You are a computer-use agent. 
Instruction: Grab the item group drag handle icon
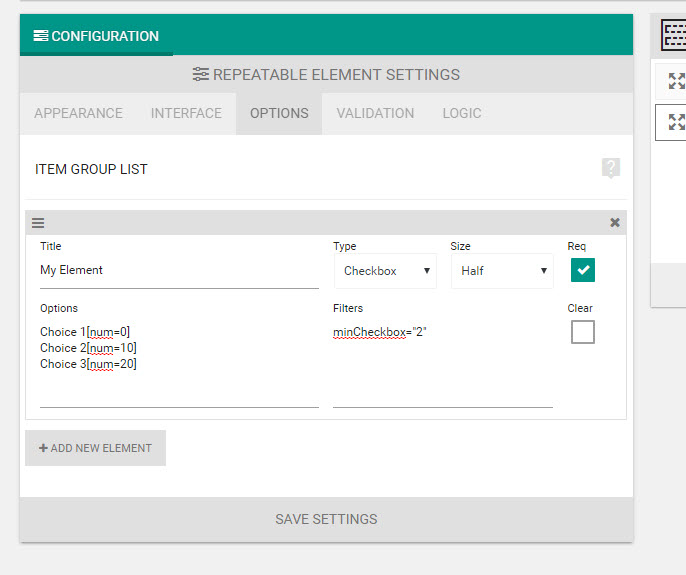(38, 223)
